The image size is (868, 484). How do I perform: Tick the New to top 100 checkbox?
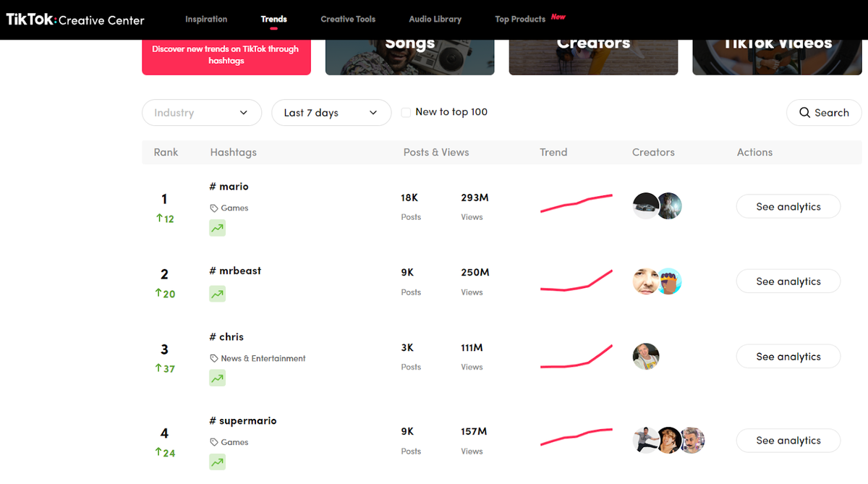pyautogui.click(x=406, y=112)
